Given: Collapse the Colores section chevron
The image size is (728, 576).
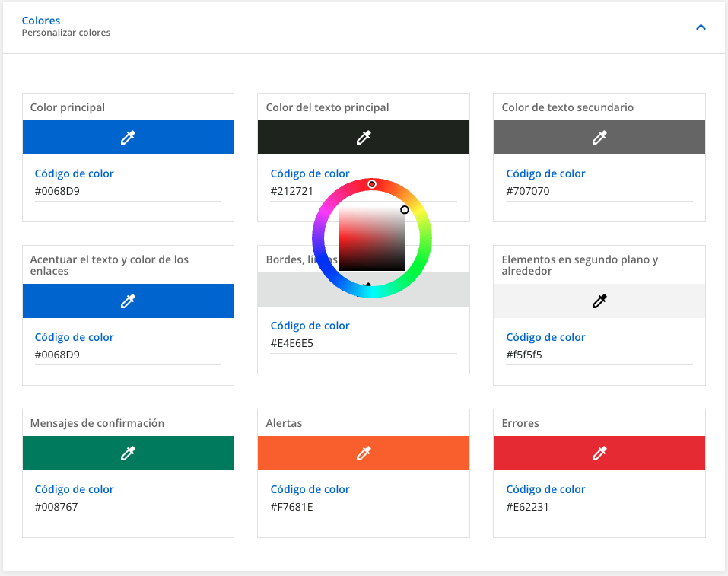Looking at the screenshot, I should click(x=701, y=27).
